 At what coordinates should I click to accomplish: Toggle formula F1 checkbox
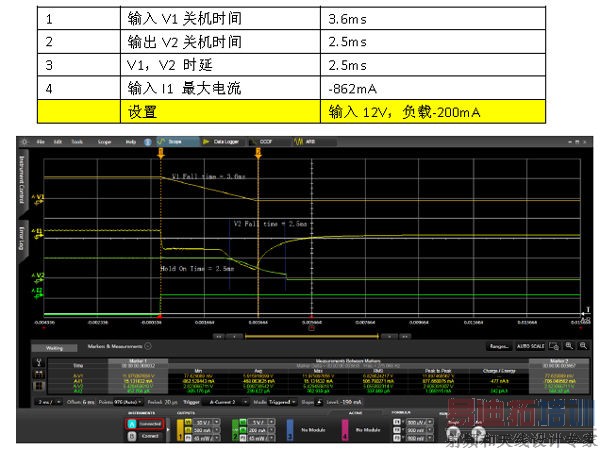point(397,422)
